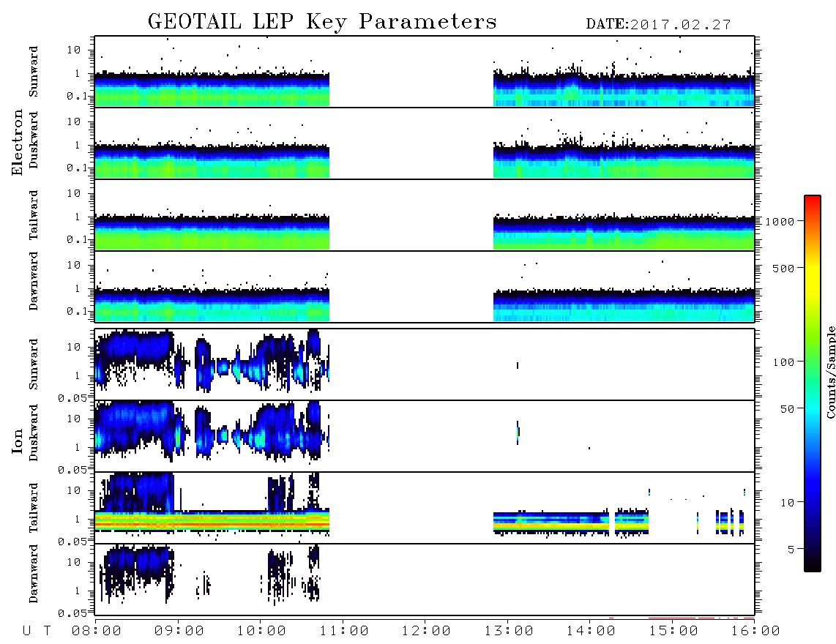
Task: Click the 10:00 time tick label
Action: click(261, 632)
